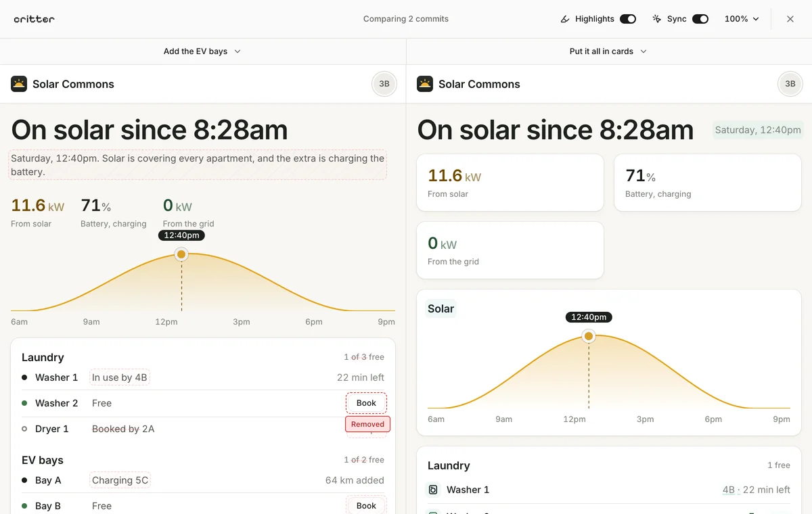Book Bay B

366,506
